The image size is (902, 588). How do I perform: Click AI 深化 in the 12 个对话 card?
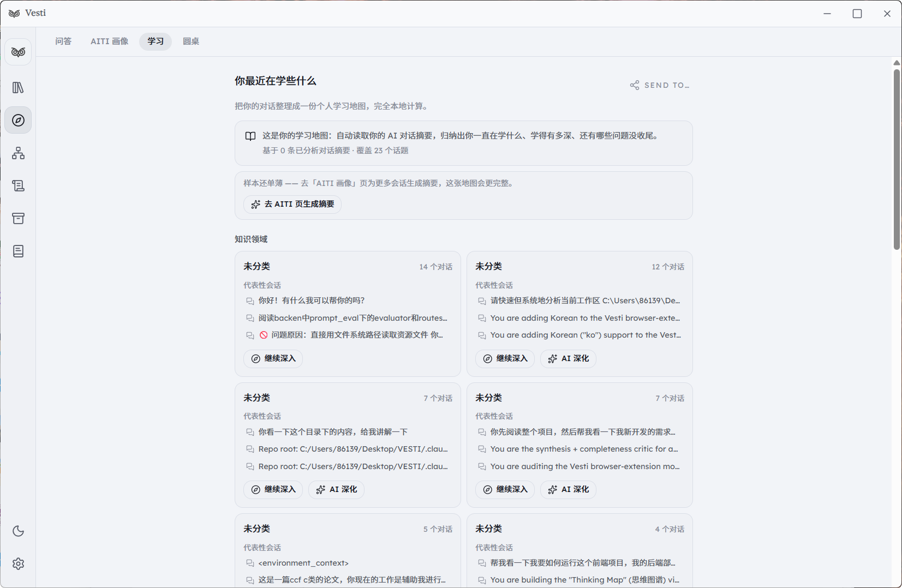tap(568, 358)
